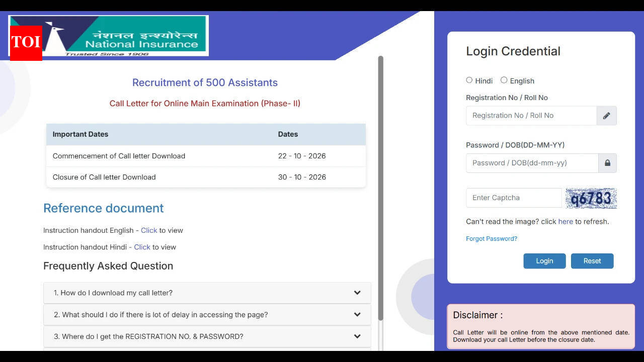The image size is (644, 362).
Task: Click the 'Frequently Asked Question' heading
Action: coord(108,266)
